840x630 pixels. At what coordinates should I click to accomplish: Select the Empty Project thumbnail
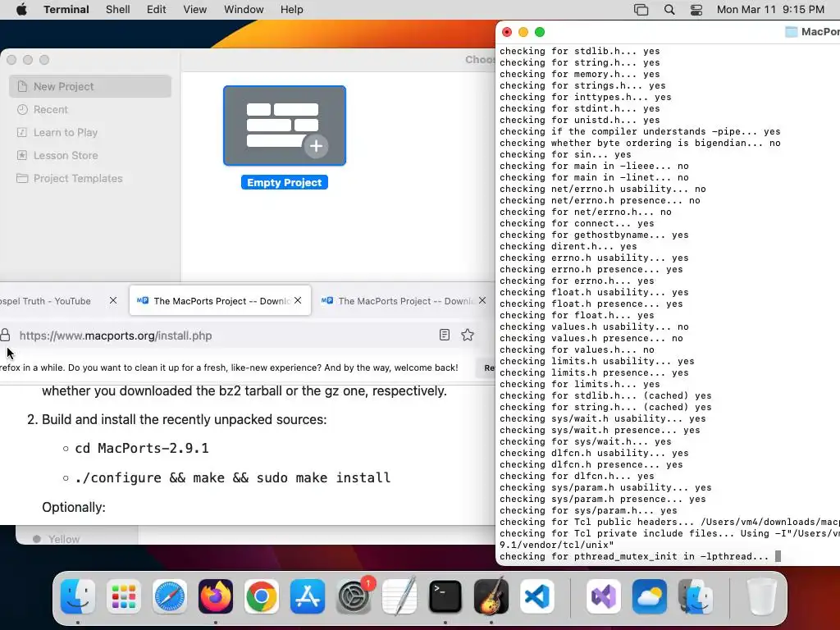(x=285, y=126)
